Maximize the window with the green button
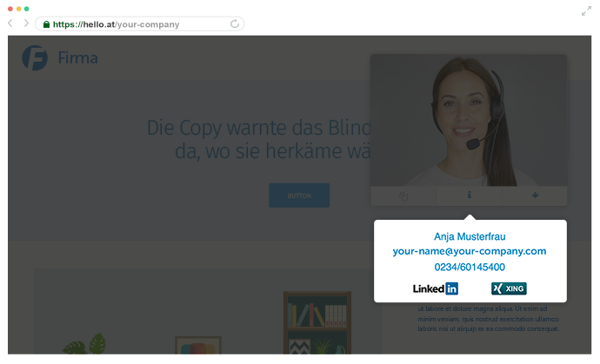 click(x=26, y=9)
